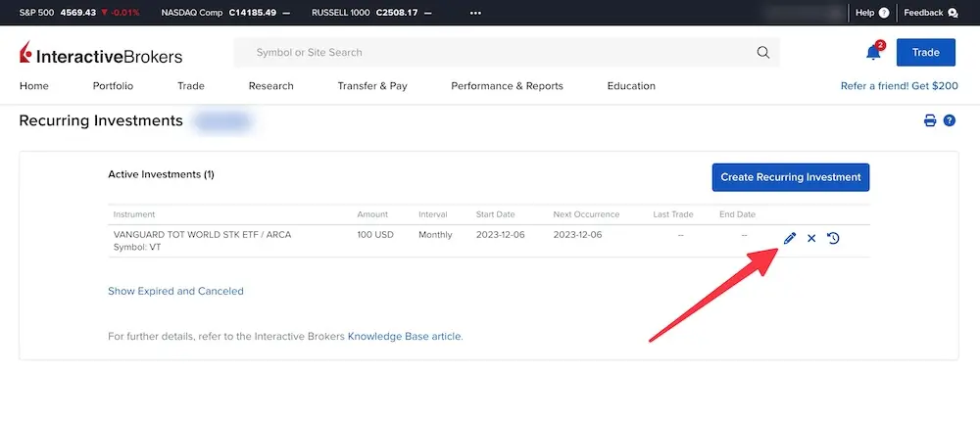Screen dimensions: 980x422
Task: View history of VT recurring investment
Action: [833, 238]
